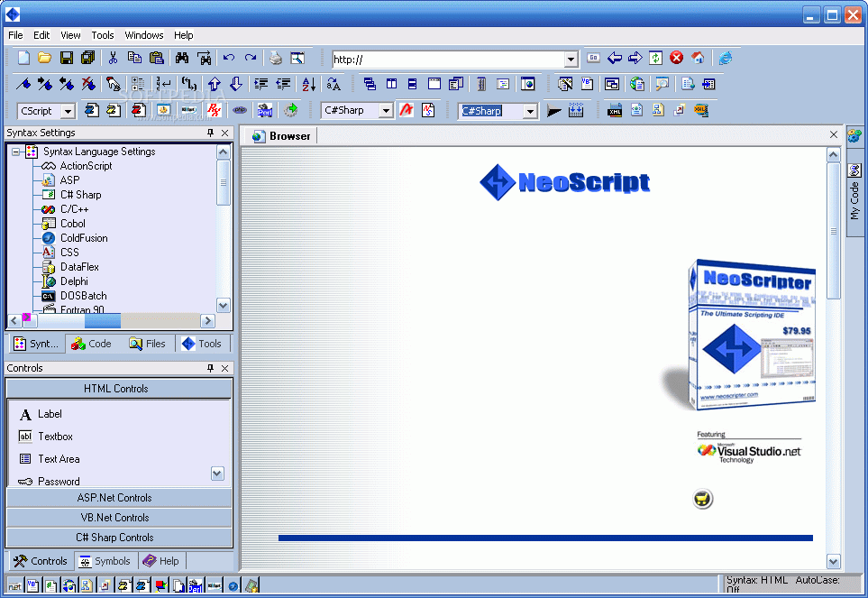The width and height of the screenshot is (868, 598).
Task: Click the HTML Controls header
Action: (x=118, y=388)
